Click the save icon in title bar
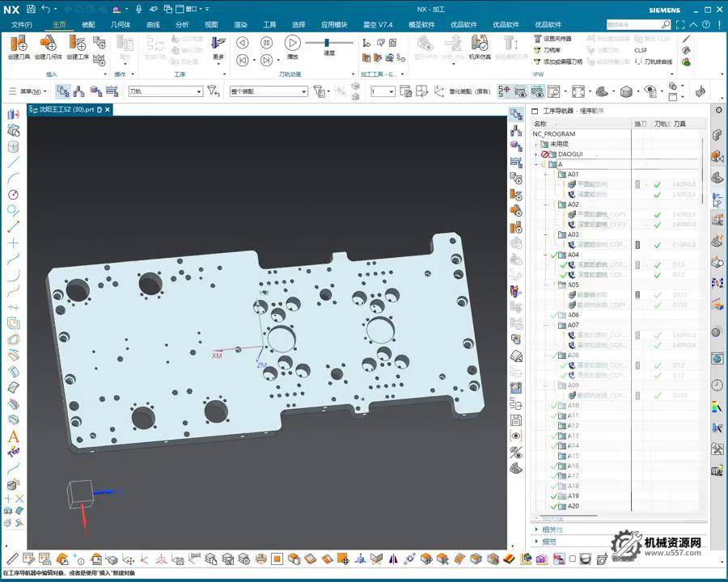Screen dimensions: 728x582 [30, 9]
